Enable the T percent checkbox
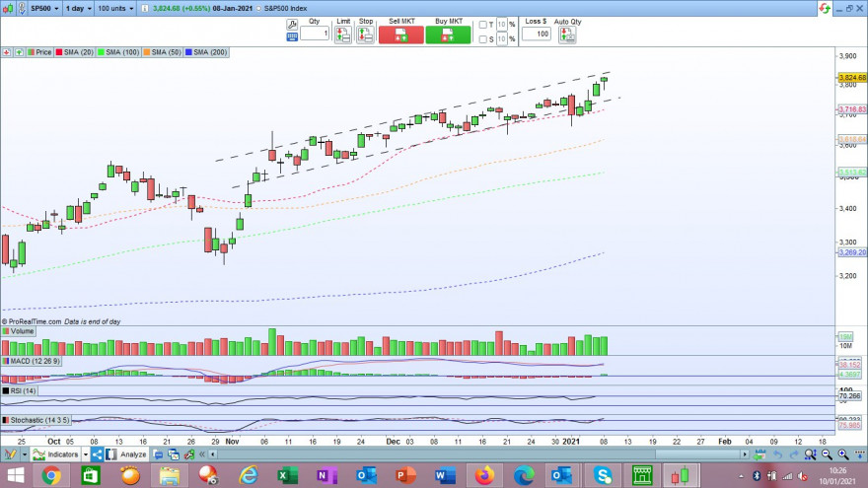 pos(482,25)
